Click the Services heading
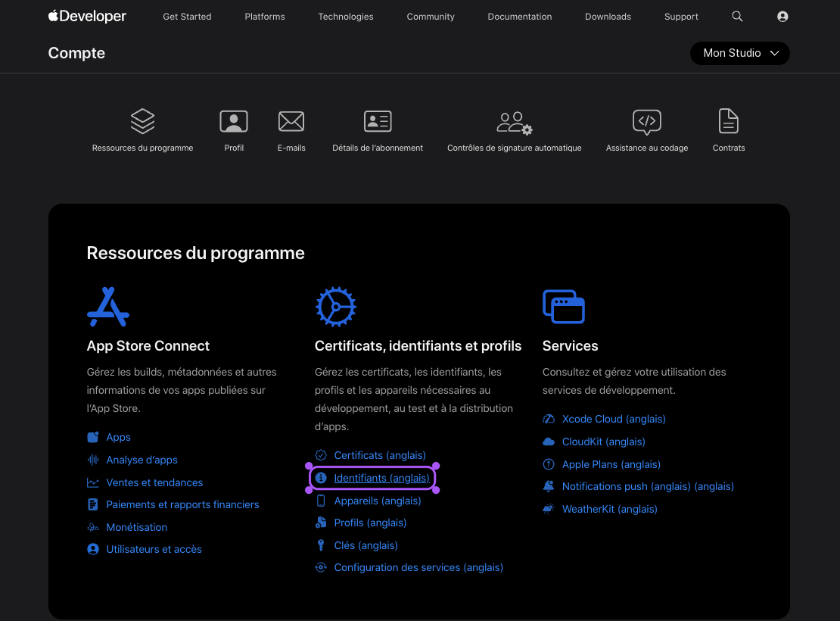The width and height of the screenshot is (840, 621). [570, 346]
